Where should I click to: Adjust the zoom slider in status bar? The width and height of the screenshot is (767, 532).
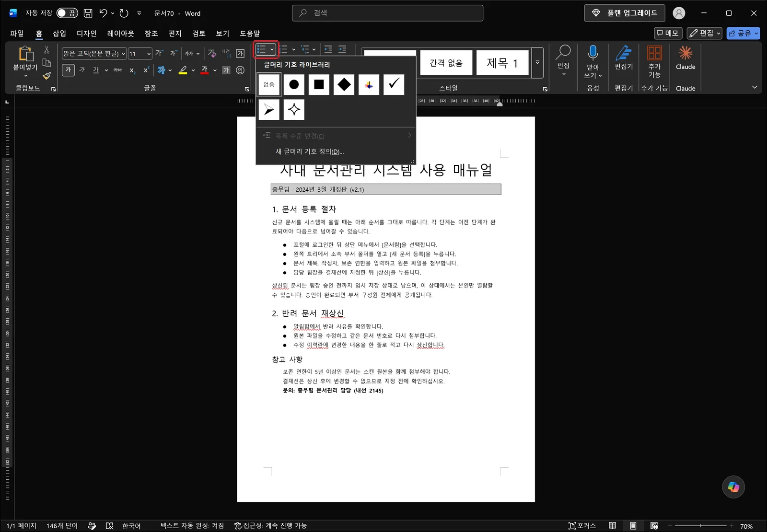[x=701, y=526]
